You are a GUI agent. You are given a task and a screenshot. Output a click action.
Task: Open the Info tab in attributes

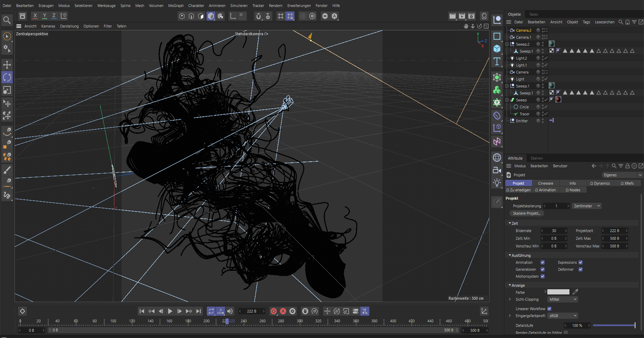(x=573, y=183)
